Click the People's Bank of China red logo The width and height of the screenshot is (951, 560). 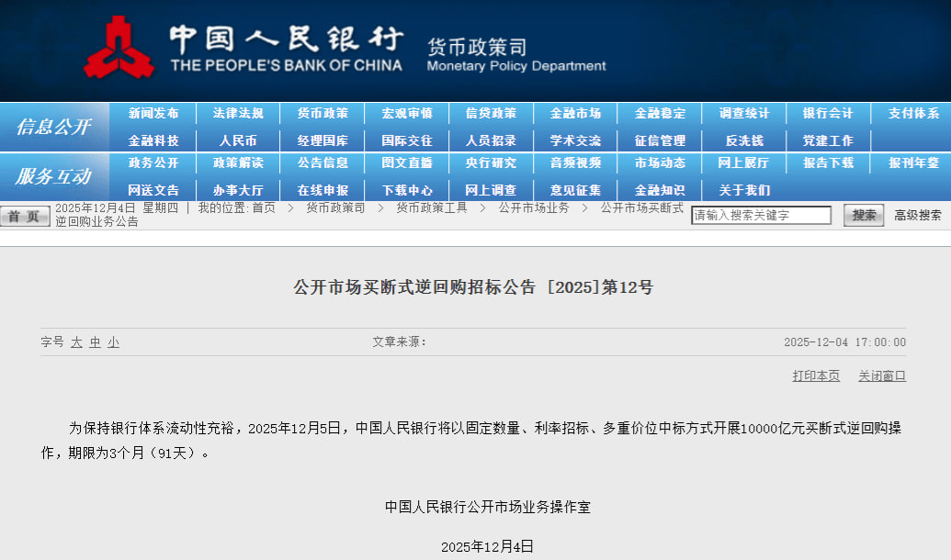(x=119, y=48)
